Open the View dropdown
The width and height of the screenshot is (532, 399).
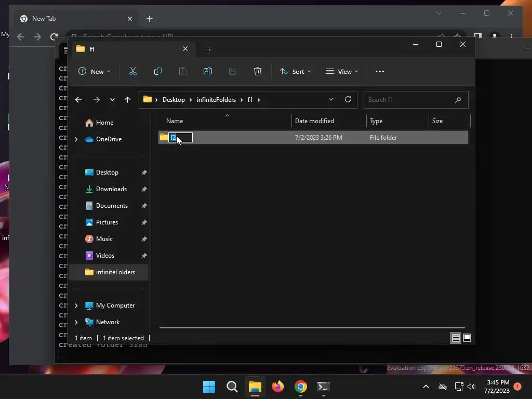[x=342, y=72]
